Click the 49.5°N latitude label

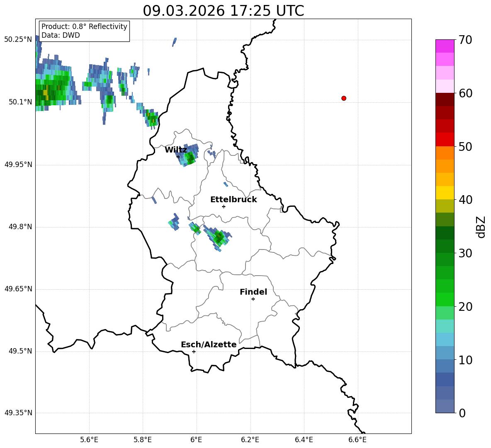click(20, 351)
